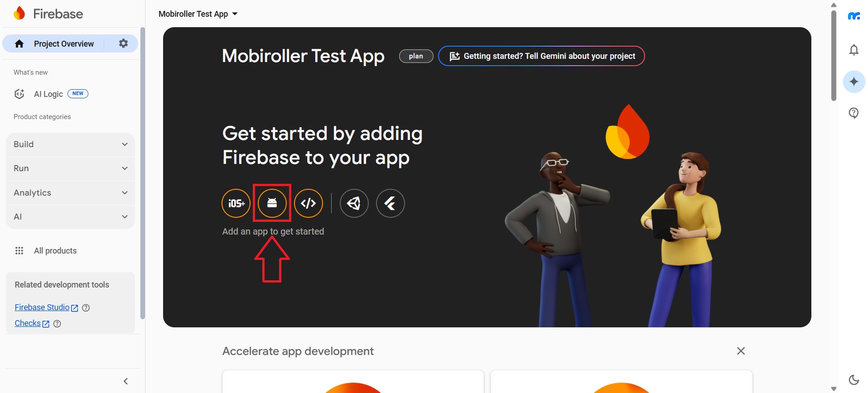Click Accelerate app development heading
868x393 pixels.
pos(298,351)
